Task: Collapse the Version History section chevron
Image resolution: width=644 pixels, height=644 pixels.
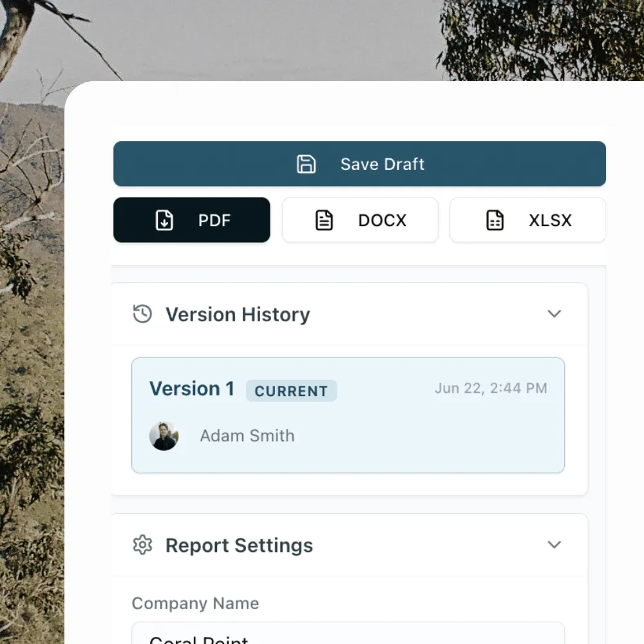Action: pos(554,314)
